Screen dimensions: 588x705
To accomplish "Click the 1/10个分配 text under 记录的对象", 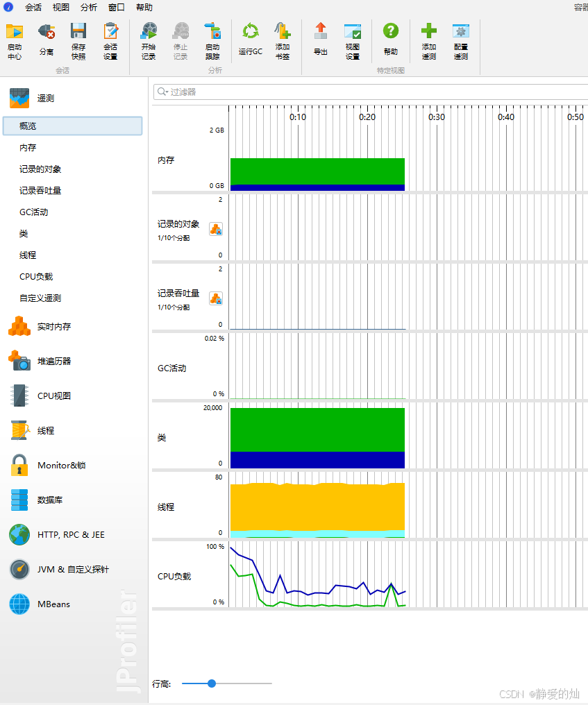I will tap(173, 238).
